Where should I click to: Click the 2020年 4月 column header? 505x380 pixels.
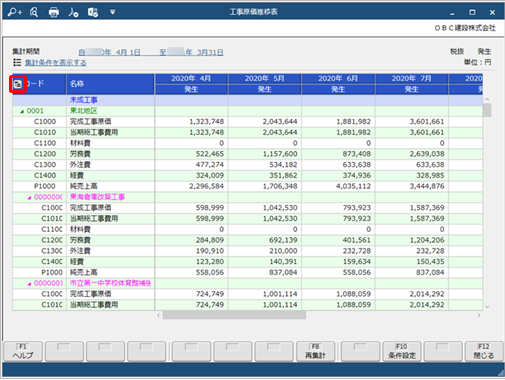click(x=191, y=79)
